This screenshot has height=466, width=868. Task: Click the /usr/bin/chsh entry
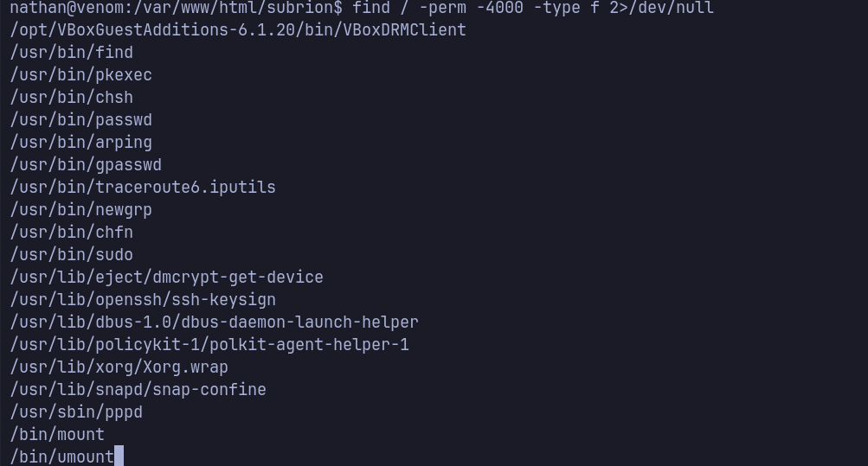[x=72, y=98]
